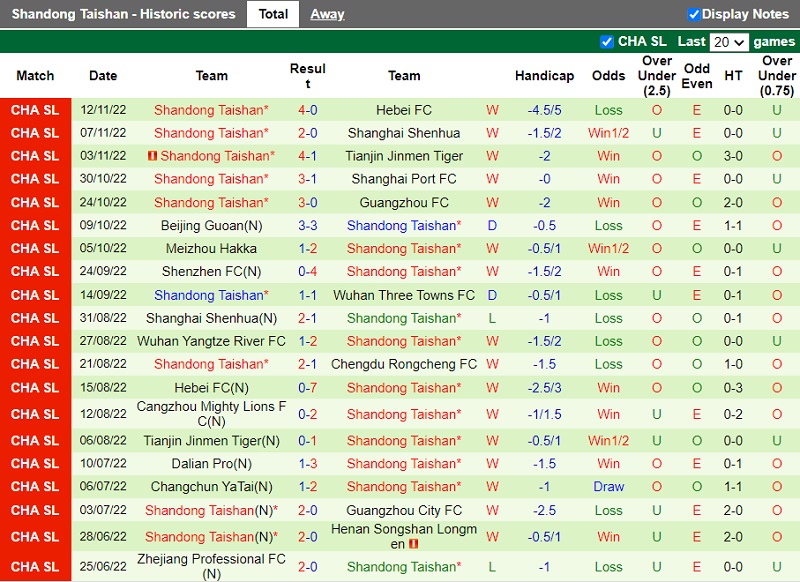The width and height of the screenshot is (800, 582).
Task: Click Shandong Taishan on the 12/11 row
Action: (213, 110)
